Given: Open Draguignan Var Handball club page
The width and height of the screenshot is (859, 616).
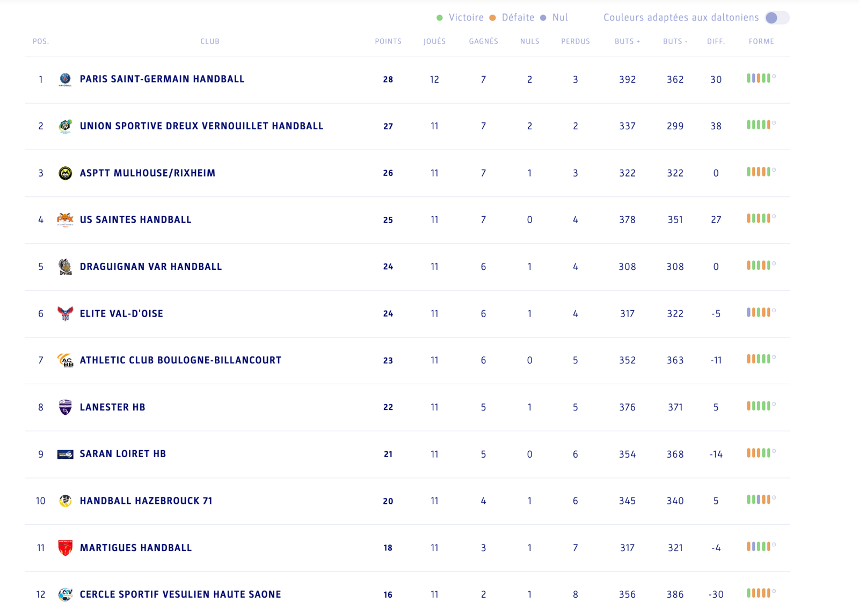Looking at the screenshot, I should click(x=151, y=267).
